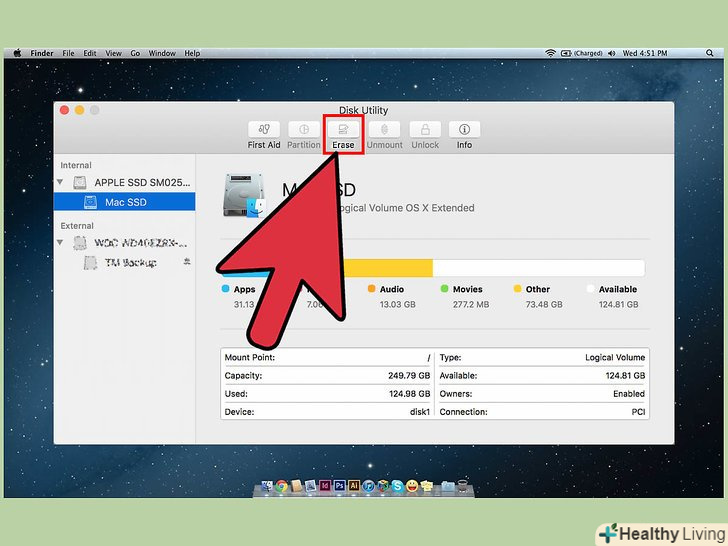Viewport: 728px width, 546px height.
Task: Launch Adobe Photoshop from the Dock
Action: [339, 486]
